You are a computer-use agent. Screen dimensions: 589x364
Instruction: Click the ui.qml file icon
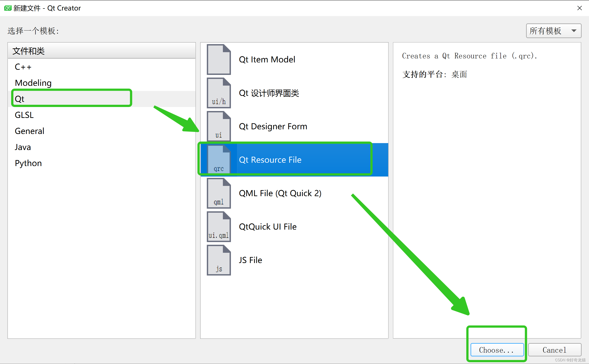click(x=218, y=226)
